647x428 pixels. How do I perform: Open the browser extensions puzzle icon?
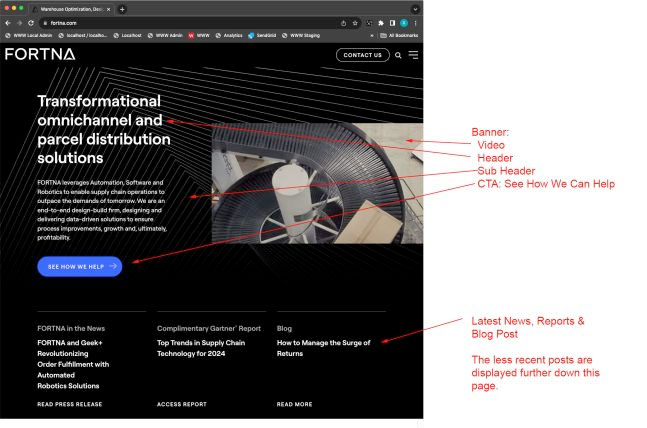380,22
